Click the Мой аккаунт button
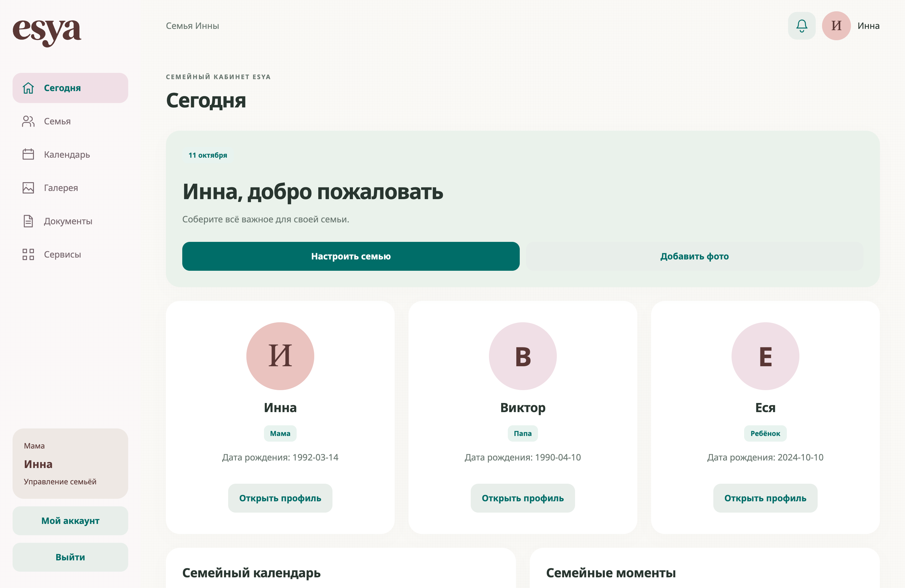The height and width of the screenshot is (588, 905). [70, 521]
